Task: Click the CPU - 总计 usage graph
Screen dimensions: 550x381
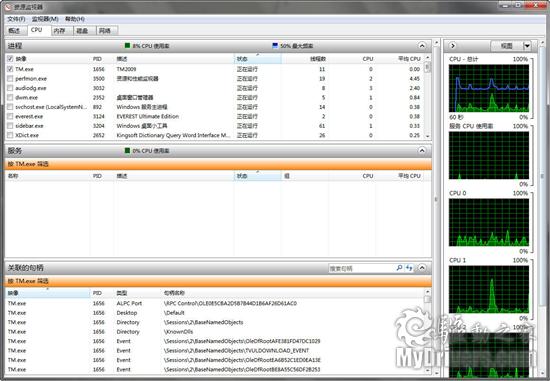Action: [x=489, y=88]
